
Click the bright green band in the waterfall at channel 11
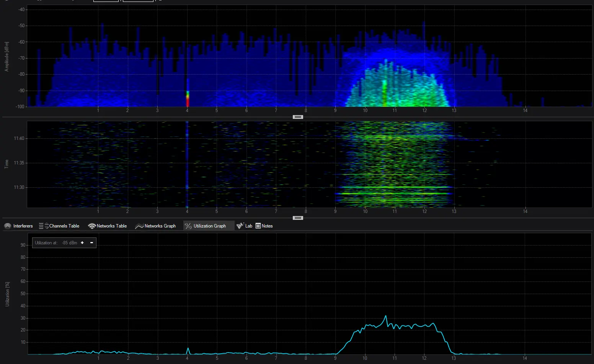point(394,193)
